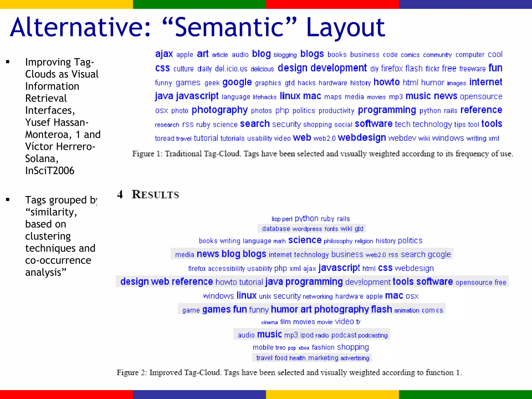
Task: Choose the "wordpress" tag
Action: [307, 229]
